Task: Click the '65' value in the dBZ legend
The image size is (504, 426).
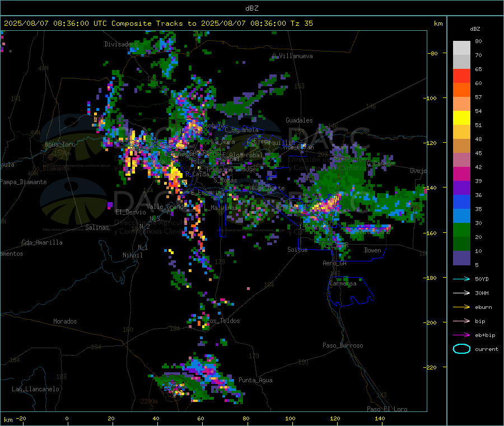Action: [x=478, y=69]
